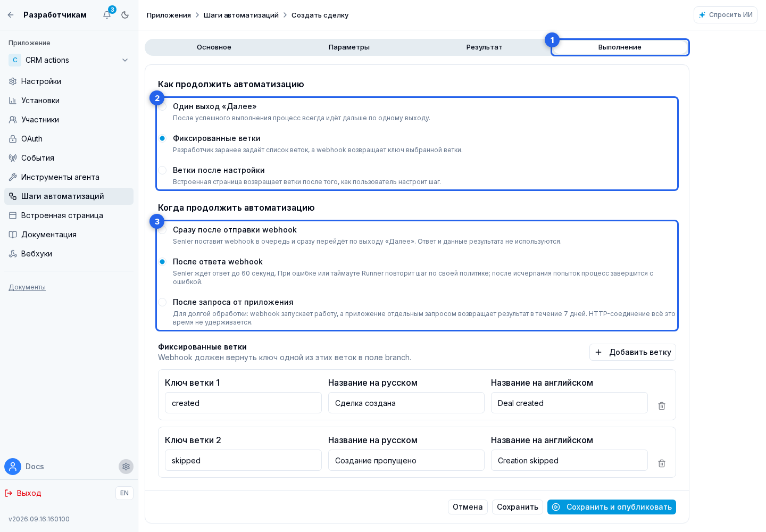Select Один выход «Далее» option
This screenshot has height=532, width=766.
pos(163,106)
